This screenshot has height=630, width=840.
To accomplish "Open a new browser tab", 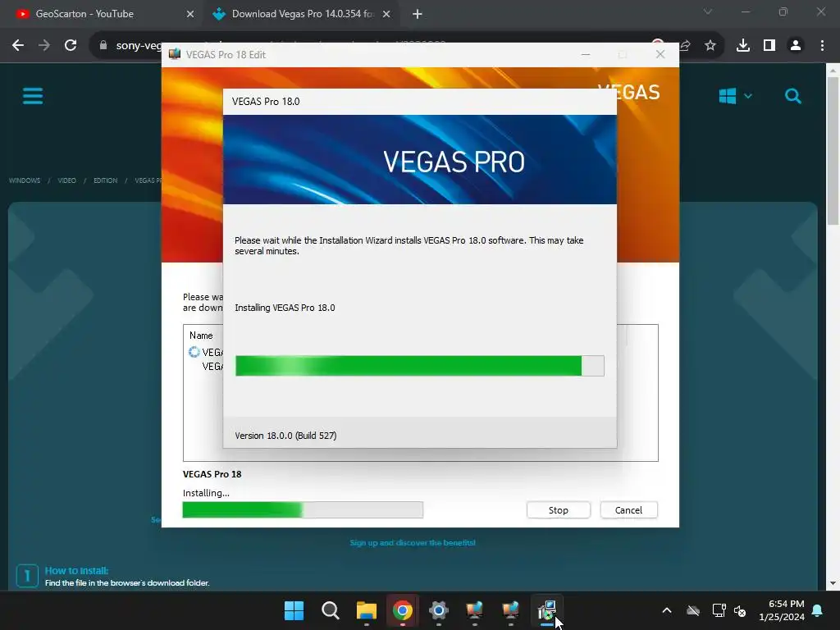I will (418, 14).
